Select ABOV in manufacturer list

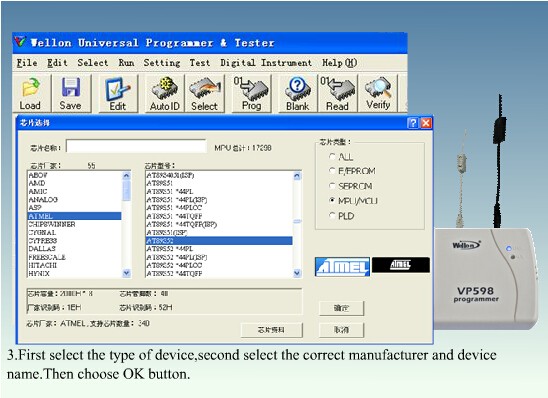coord(74,175)
